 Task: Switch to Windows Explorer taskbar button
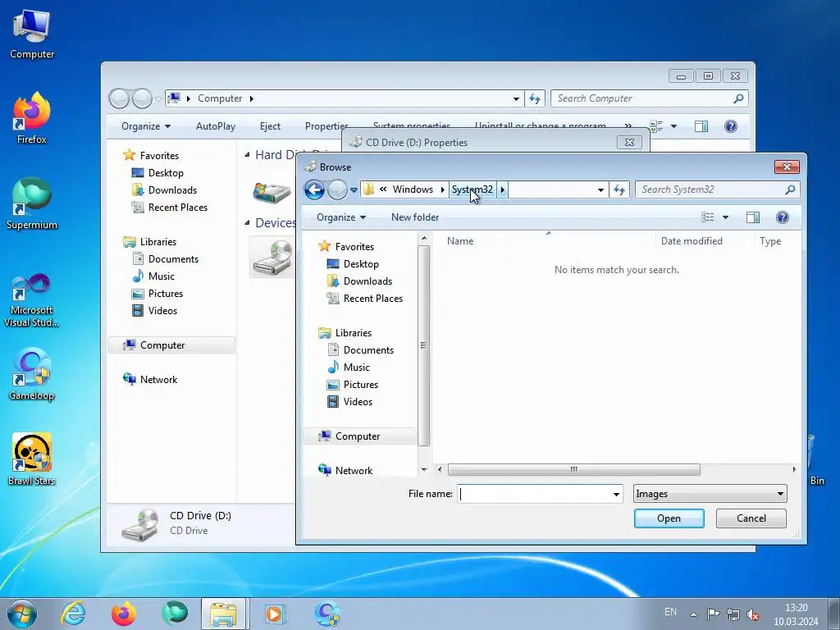[x=223, y=614]
